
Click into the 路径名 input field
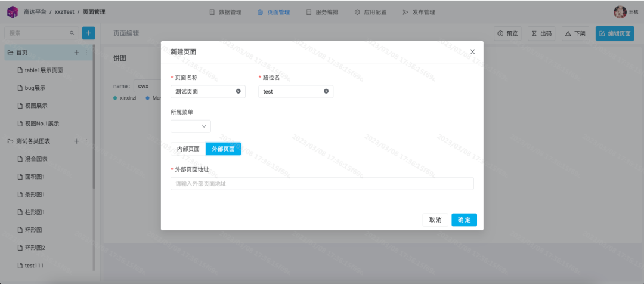point(296,92)
